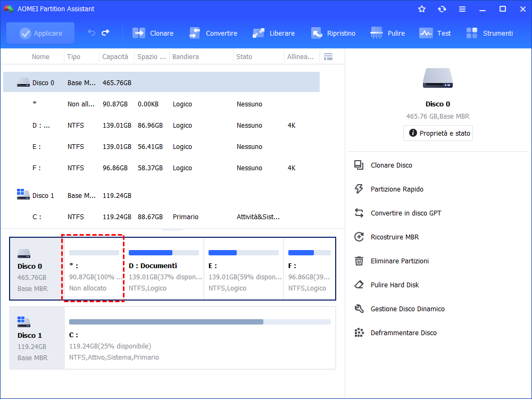
Task: Sort by the Tipo column header
Action: 73,57
